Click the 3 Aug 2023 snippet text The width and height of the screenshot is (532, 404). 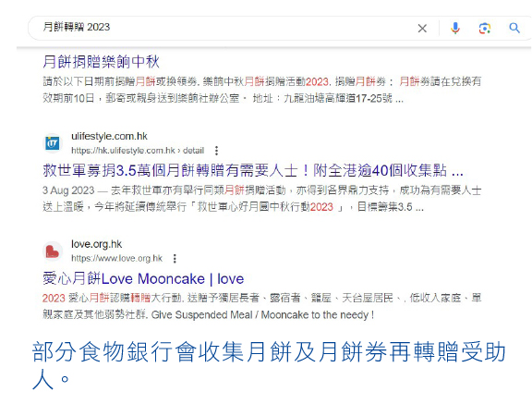pos(68,190)
